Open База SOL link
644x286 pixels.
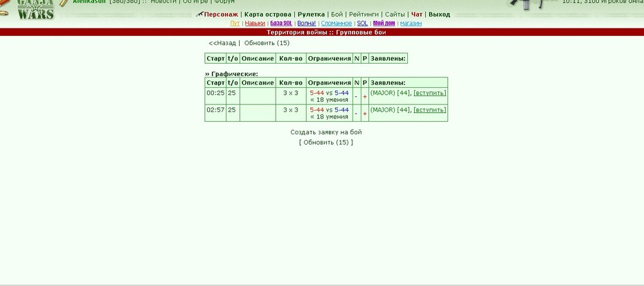281,24
